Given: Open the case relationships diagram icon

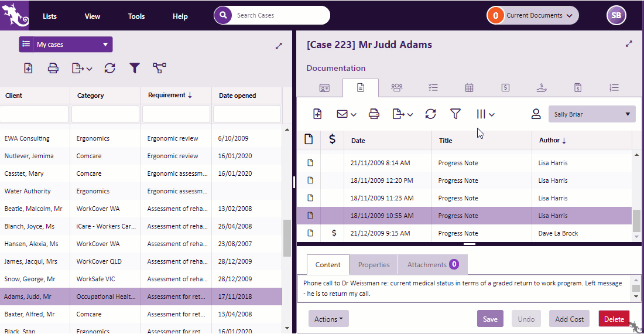Looking at the screenshot, I should [159, 68].
